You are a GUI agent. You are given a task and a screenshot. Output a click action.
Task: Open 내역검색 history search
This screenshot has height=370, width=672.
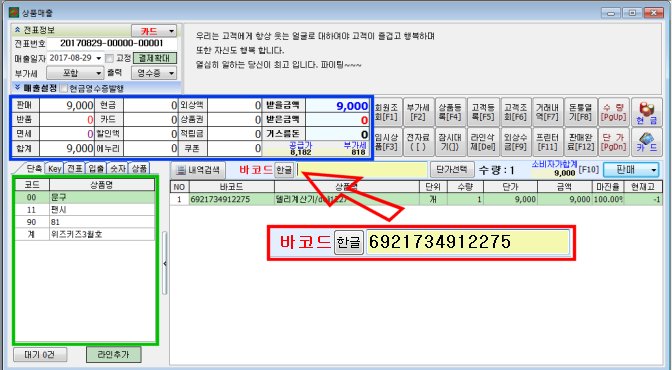[x=198, y=170]
